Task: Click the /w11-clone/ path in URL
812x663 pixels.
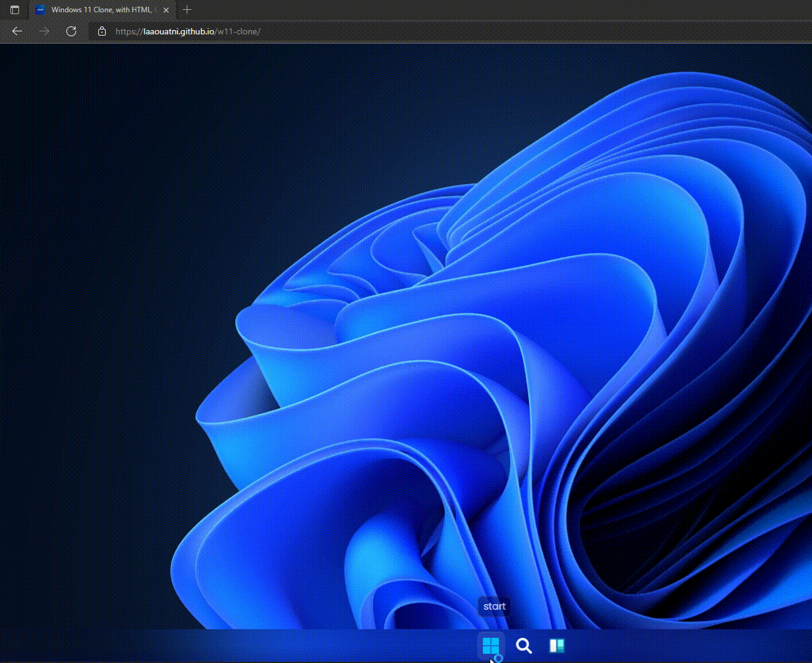Action: [x=238, y=31]
